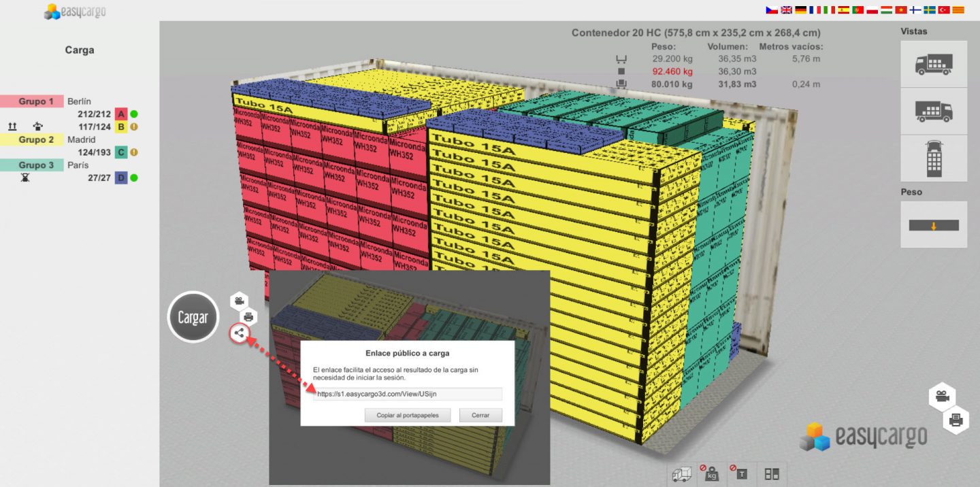Open the Peso weight distribution view
Image resolution: width=980 pixels, height=487 pixels.
click(x=933, y=224)
